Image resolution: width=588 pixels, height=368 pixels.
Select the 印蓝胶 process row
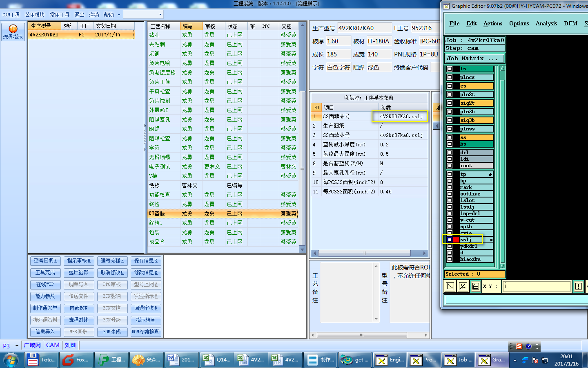pos(223,213)
